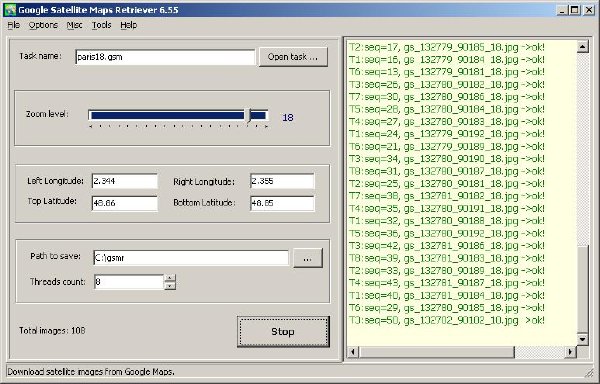
Task: Click the Bottom Latitude field
Action: [282, 203]
